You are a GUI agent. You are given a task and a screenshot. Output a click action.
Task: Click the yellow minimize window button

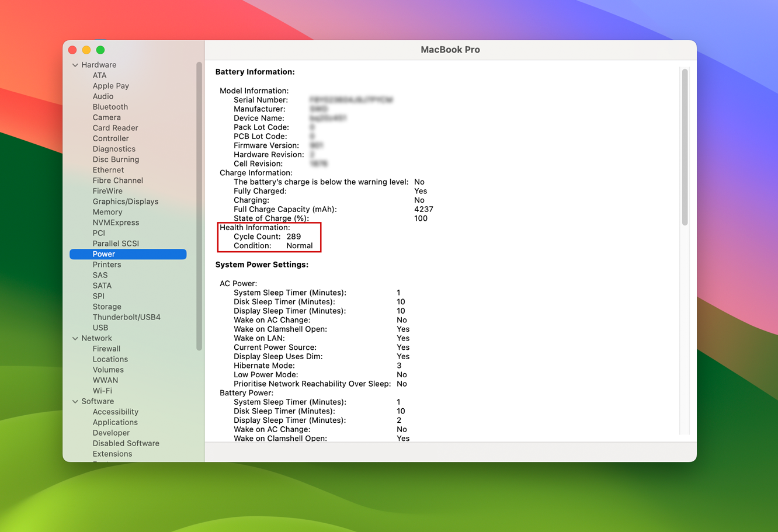[x=86, y=50]
